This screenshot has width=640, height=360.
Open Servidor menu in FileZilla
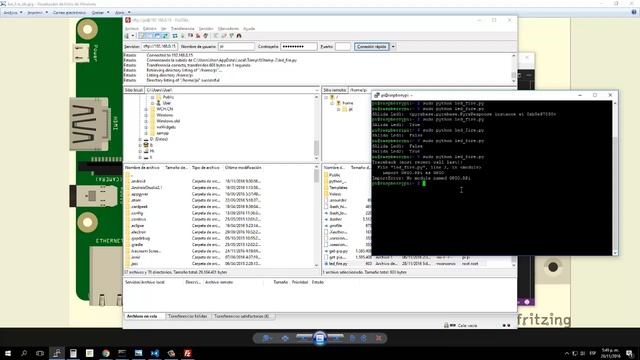[x=206, y=29]
